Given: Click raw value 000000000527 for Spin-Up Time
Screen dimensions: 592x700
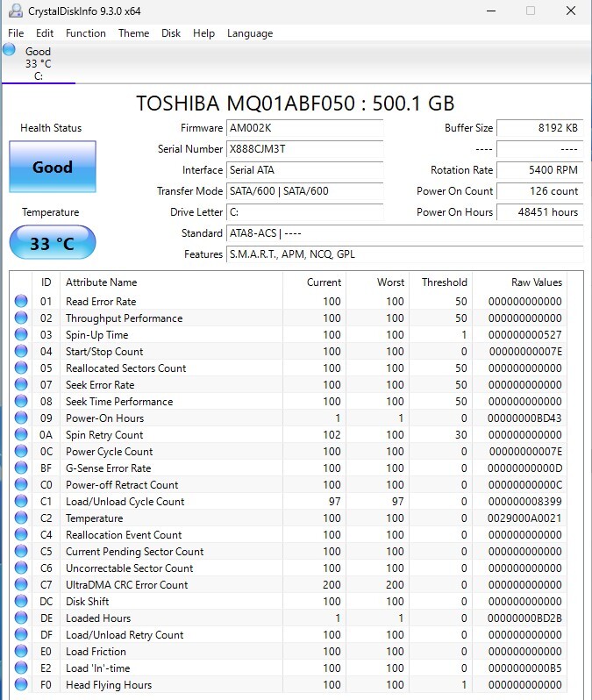Looking at the screenshot, I should pyautogui.click(x=524, y=335).
